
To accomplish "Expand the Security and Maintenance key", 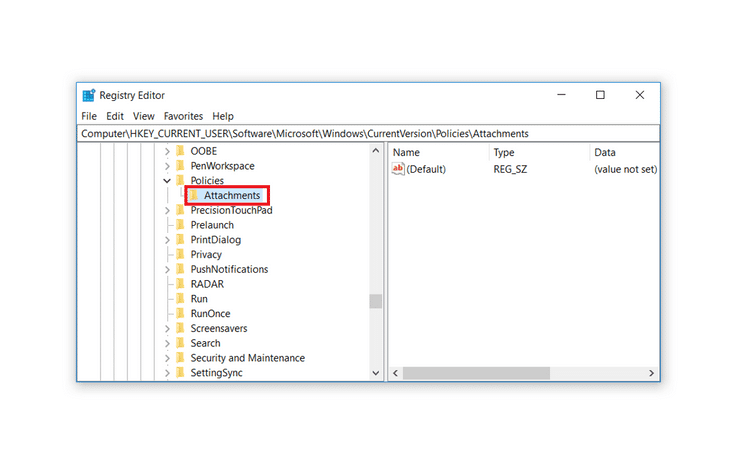I will point(167,359).
